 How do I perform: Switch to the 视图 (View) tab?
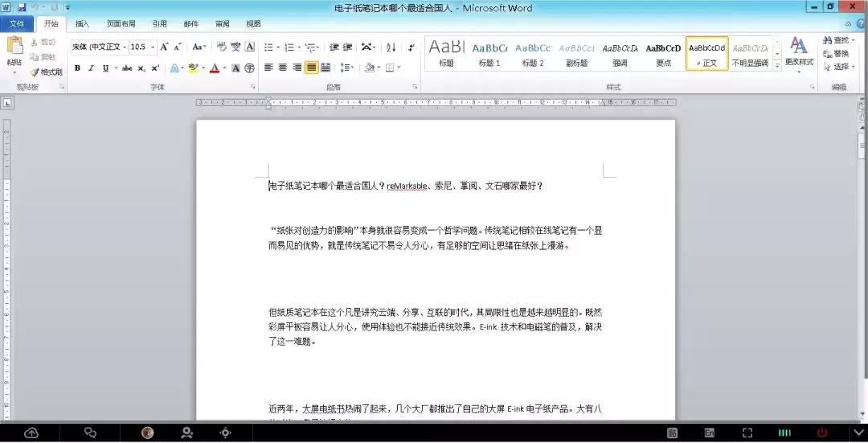tap(253, 24)
